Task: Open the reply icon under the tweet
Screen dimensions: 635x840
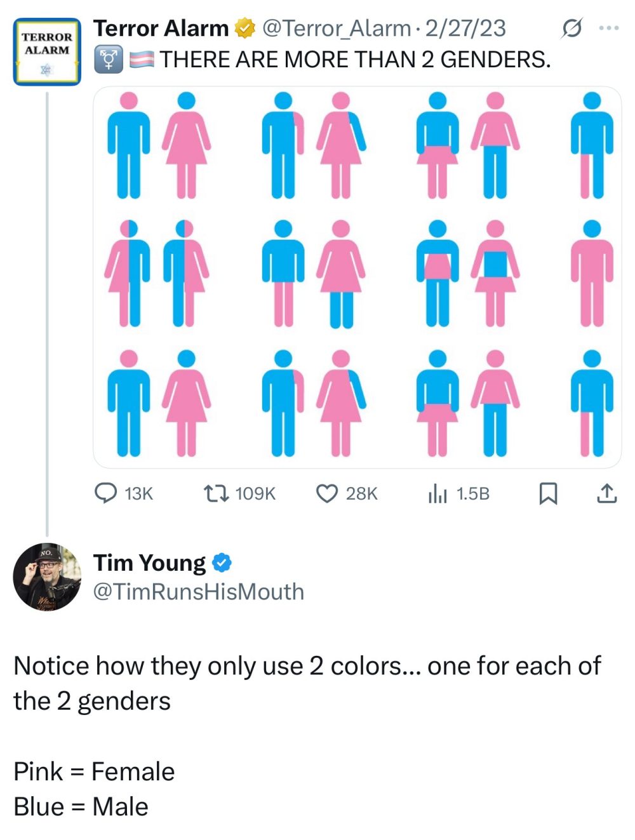Action: coord(107,493)
